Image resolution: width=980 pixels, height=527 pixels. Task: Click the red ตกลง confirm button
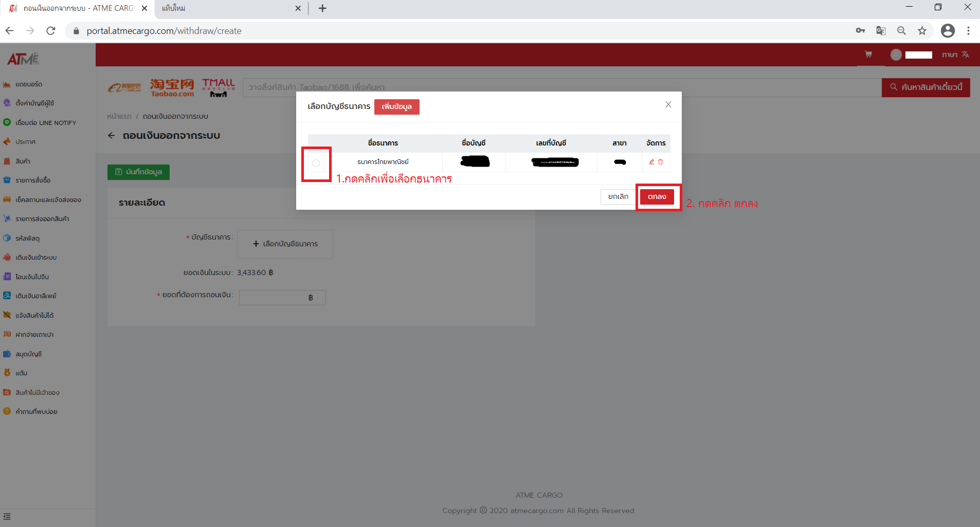pyautogui.click(x=657, y=197)
